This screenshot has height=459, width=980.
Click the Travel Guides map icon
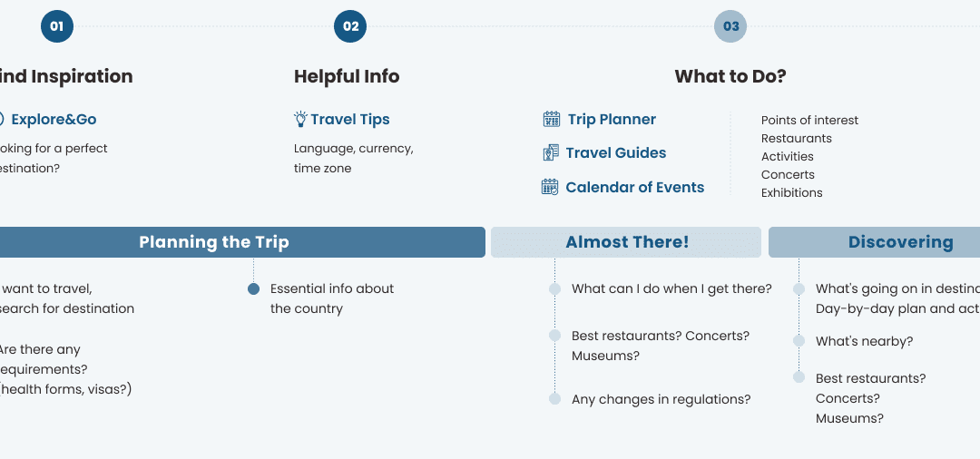click(551, 153)
